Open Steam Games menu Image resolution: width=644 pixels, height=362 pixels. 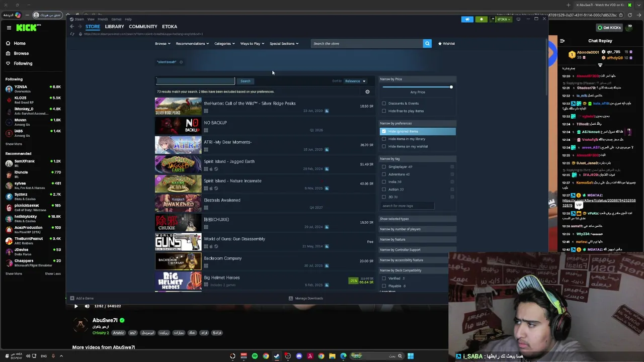pyautogui.click(x=116, y=19)
